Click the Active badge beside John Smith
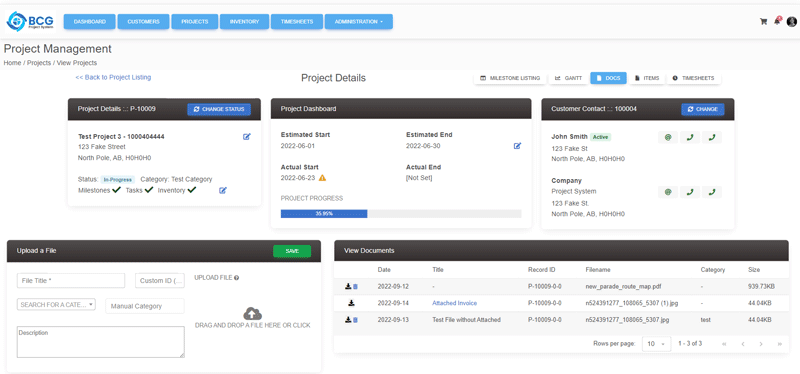800x374 pixels. point(601,137)
